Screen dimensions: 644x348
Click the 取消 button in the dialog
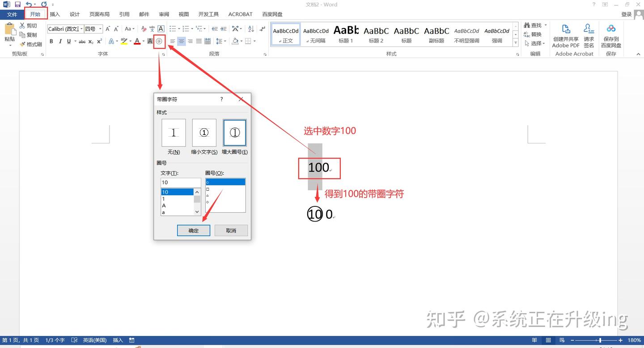(231, 230)
